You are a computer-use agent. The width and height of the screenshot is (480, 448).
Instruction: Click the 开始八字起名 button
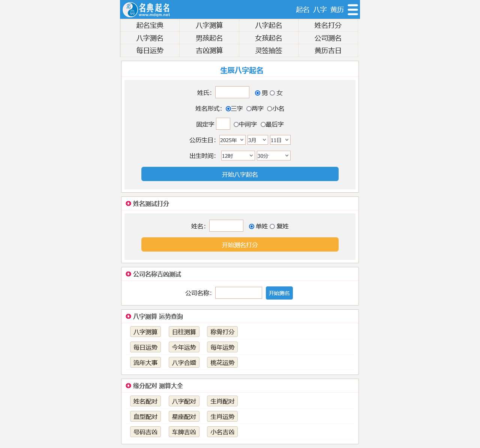(x=240, y=174)
